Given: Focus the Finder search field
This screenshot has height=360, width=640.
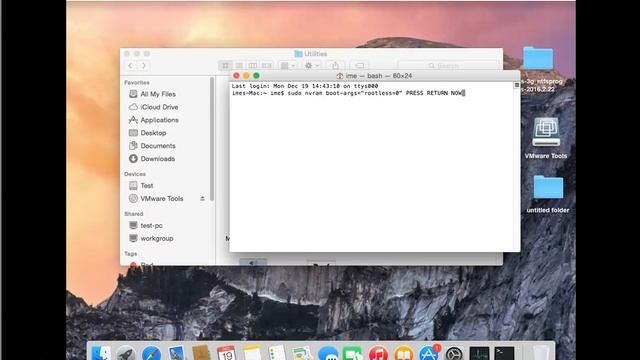Looking at the screenshot, I should 448,65.
